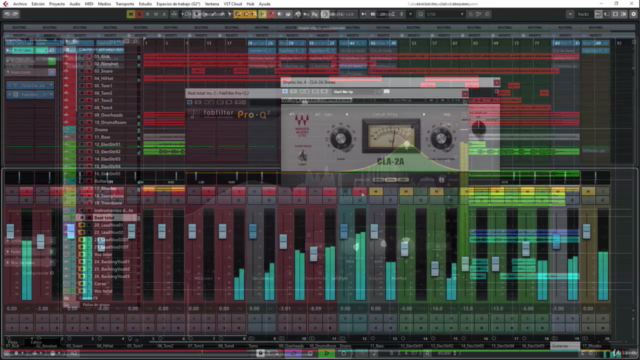Image resolution: width=640 pixels, height=360 pixels.
Task: Load the previous Waves preset arrow
Action: [347, 114]
